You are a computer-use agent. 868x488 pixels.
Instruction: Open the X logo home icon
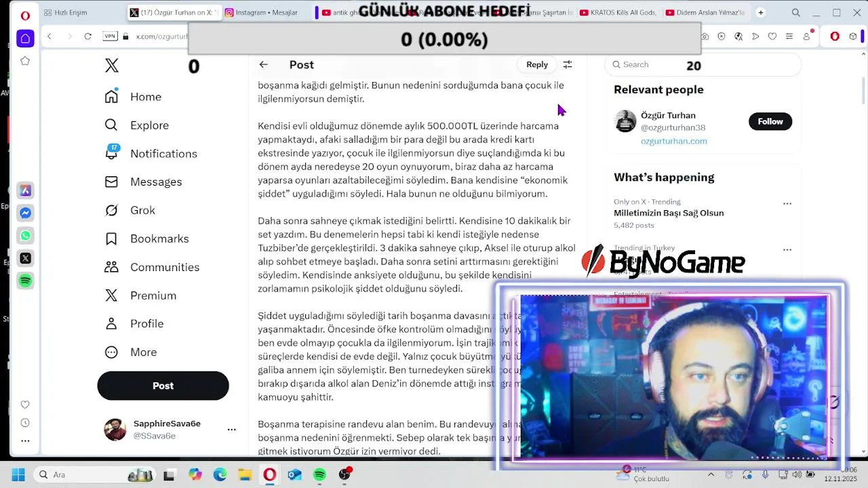pyautogui.click(x=112, y=65)
